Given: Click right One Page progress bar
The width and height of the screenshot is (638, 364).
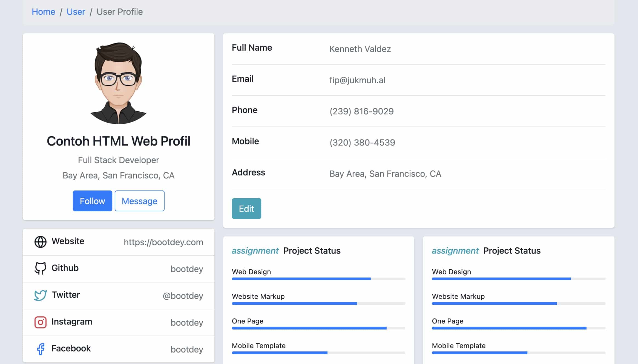Looking at the screenshot, I should 518,328.
